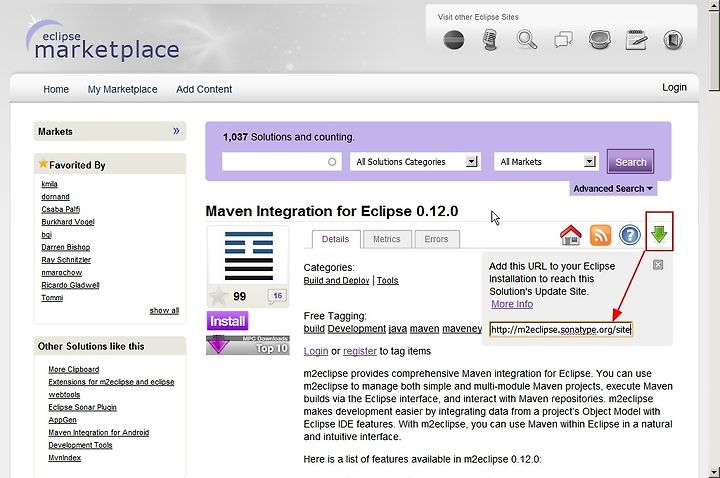Click the 'maven' tag link
Screen dimensions: 720x478
point(425,329)
